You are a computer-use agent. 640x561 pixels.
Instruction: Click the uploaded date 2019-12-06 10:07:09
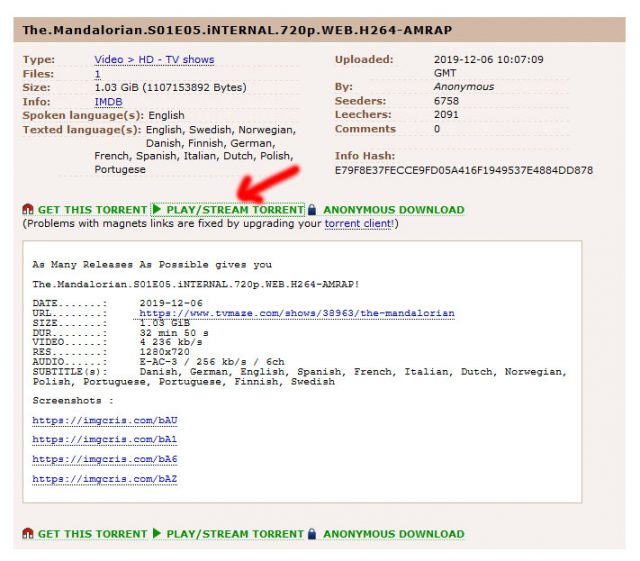tap(489, 60)
